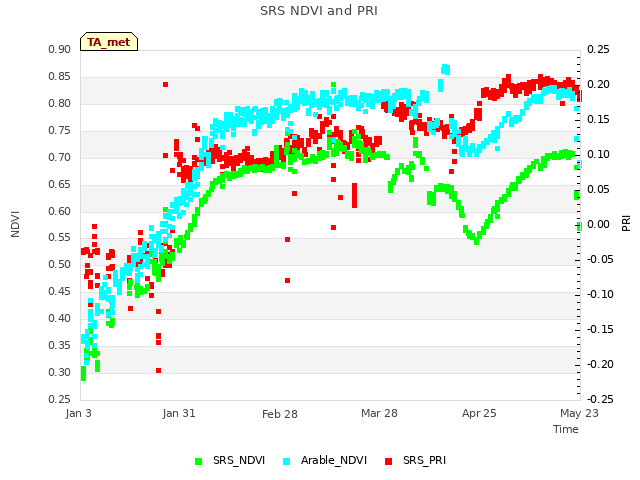640x480 pixels.
Task: Click the -0.05 PRI axis value
Action: [x=600, y=259]
